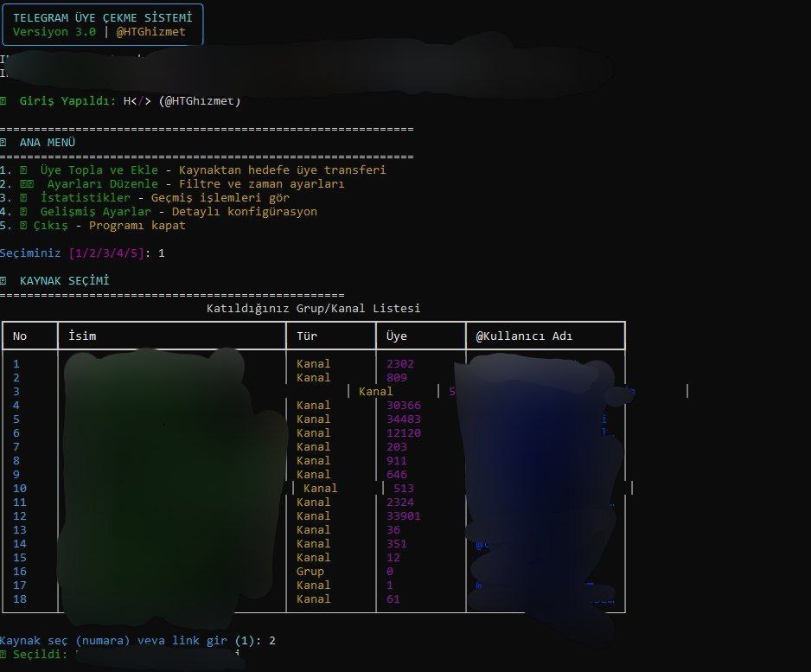Click the "Kaynak seç (numara) veya link gir" prompt

point(113,641)
